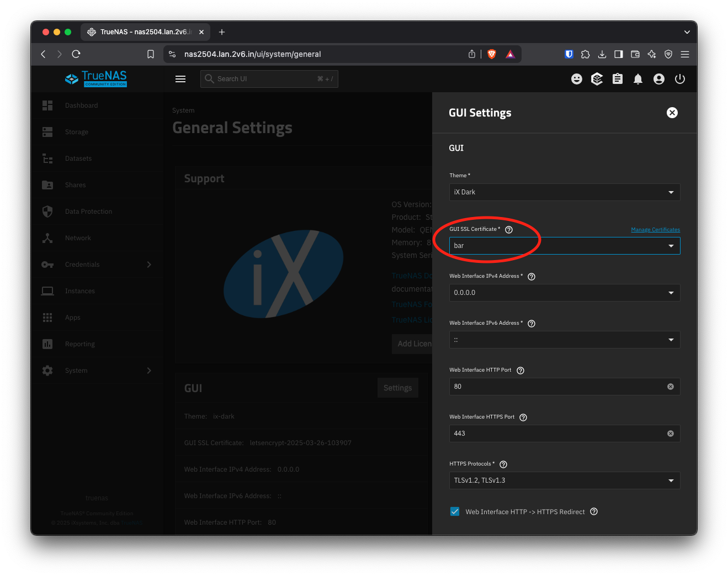Image resolution: width=728 pixels, height=576 pixels.
Task: Share the page from address bar
Action: coord(472,54)
